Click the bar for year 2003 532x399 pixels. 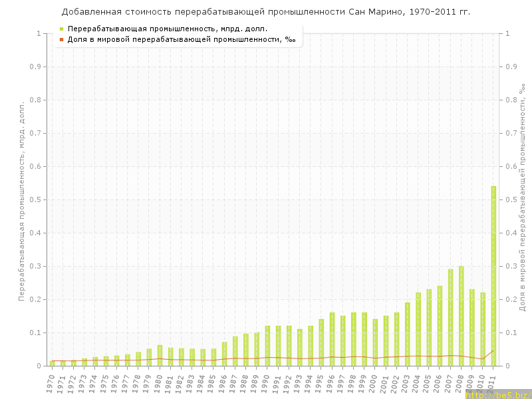408,334
